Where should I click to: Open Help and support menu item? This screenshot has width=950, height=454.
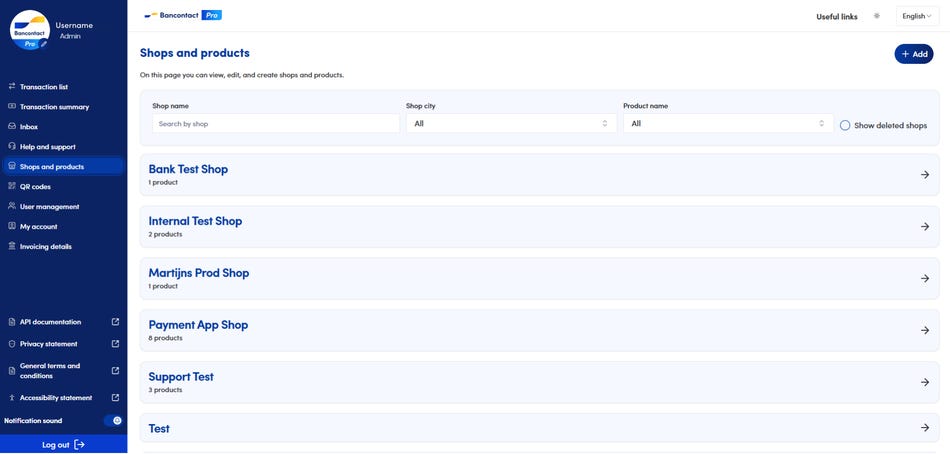click(48, 147)
